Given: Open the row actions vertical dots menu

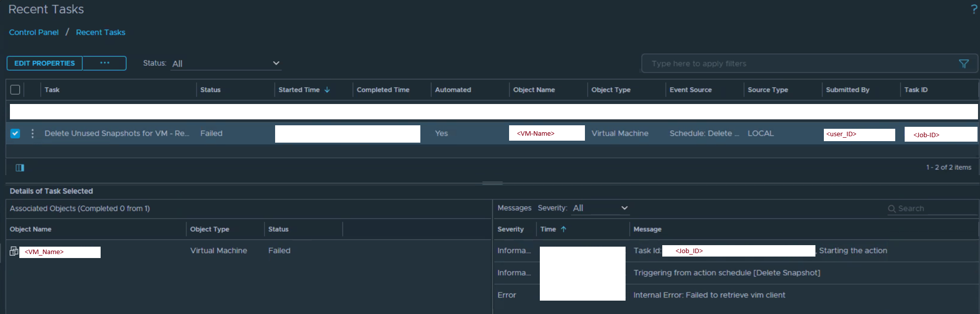Looking at the screenshot, I should tap(33, 134).
